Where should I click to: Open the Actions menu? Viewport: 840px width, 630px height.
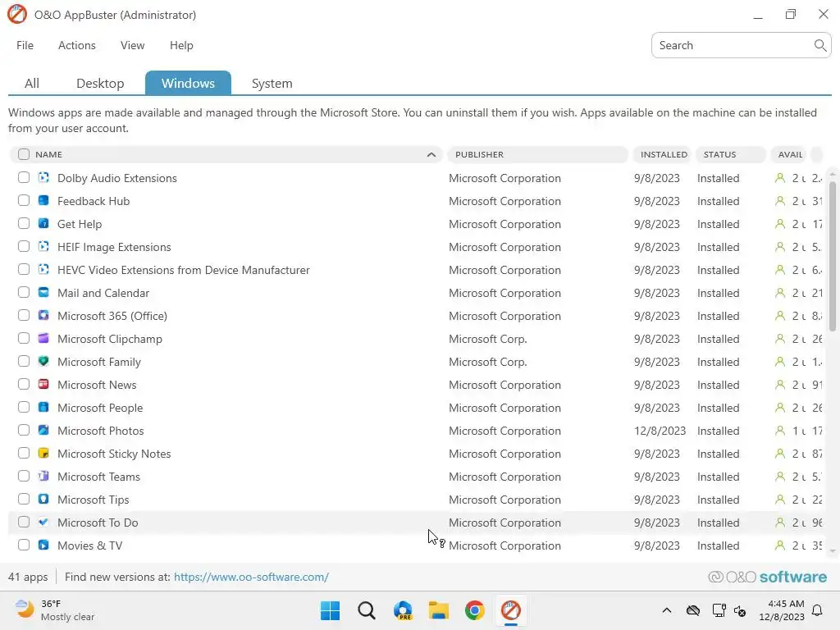76,46
